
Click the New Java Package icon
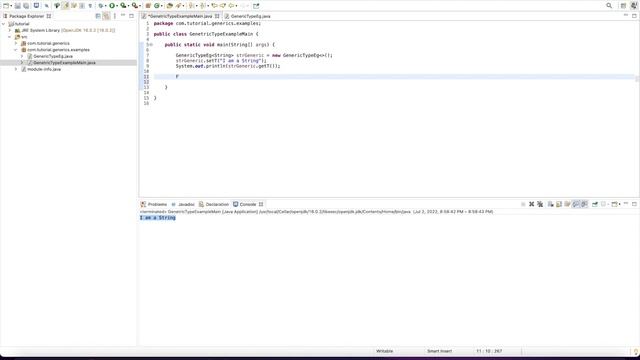coord(148,6)
